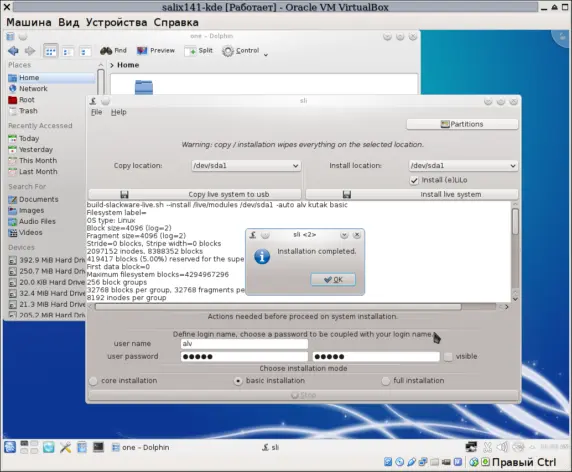Open the Copy location dropdown
This screenshot has width=572, height=472.
click(x=246, y=166)
